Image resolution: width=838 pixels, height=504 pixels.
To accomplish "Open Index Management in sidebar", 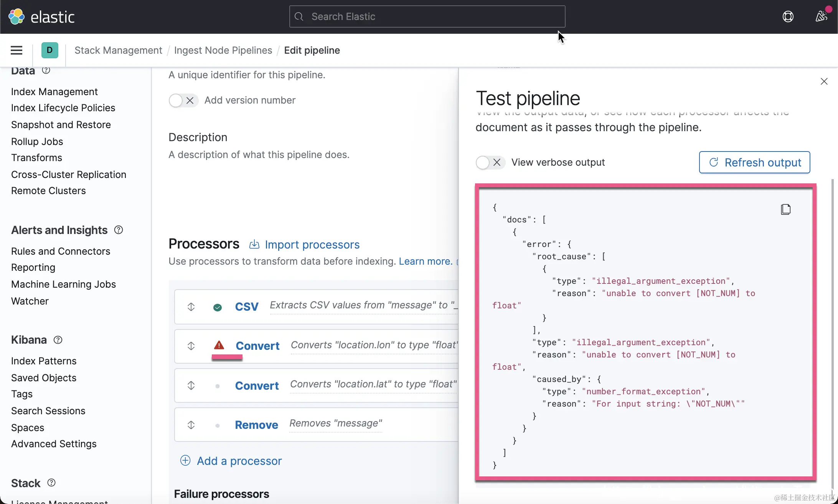I will [x=54, y=92].
